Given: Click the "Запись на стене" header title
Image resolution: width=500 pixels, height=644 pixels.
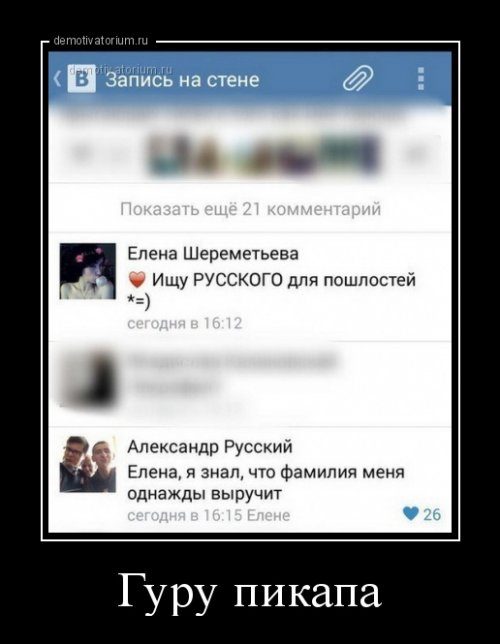Looking at the screenshot, I should (x=182, y=80).
